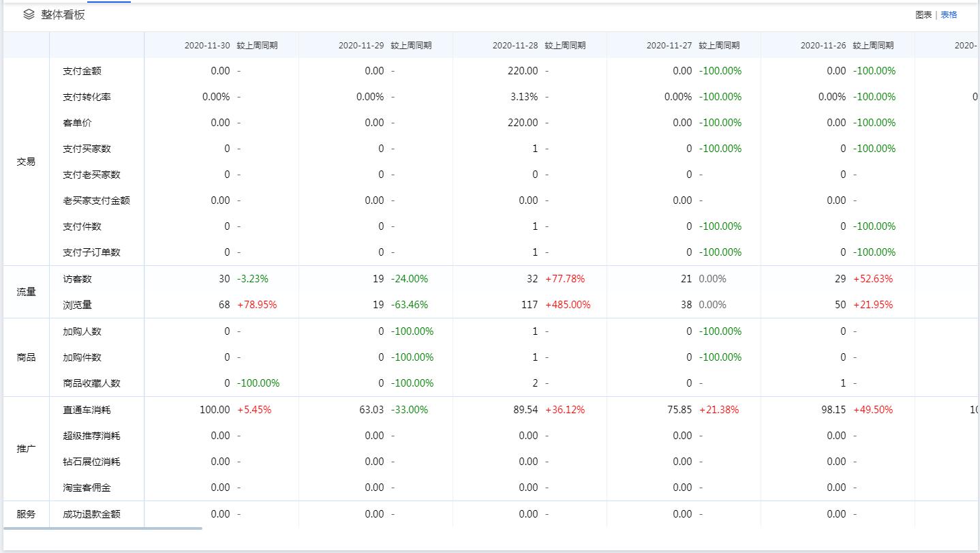
Task: Select the 2020-11-26 date header
Action: (823, 46)
